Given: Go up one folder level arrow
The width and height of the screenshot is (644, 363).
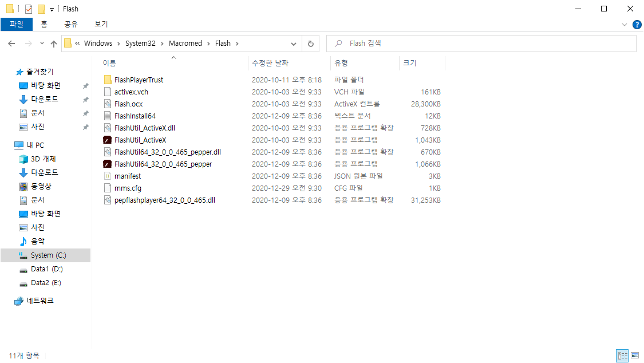Looking at the screenshot, I should point(54,44).
